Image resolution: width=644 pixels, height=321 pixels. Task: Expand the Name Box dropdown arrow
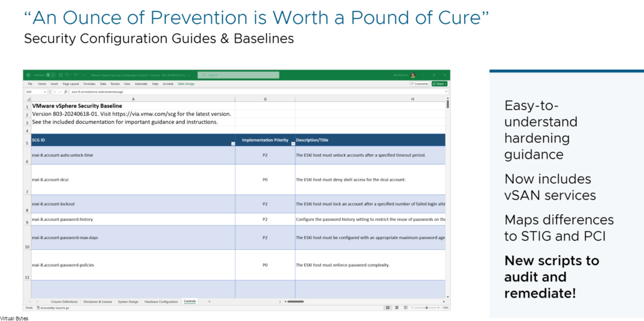tap(45, 92)
